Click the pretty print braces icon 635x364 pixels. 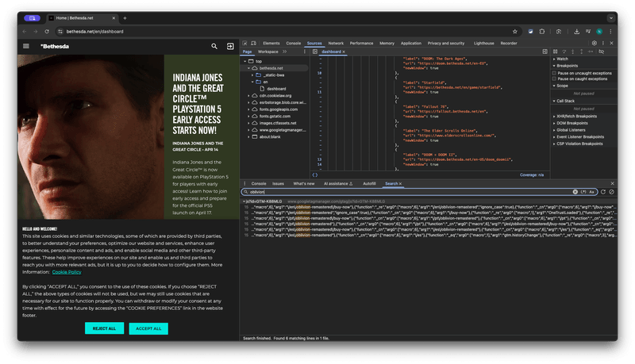pos(314,174)
